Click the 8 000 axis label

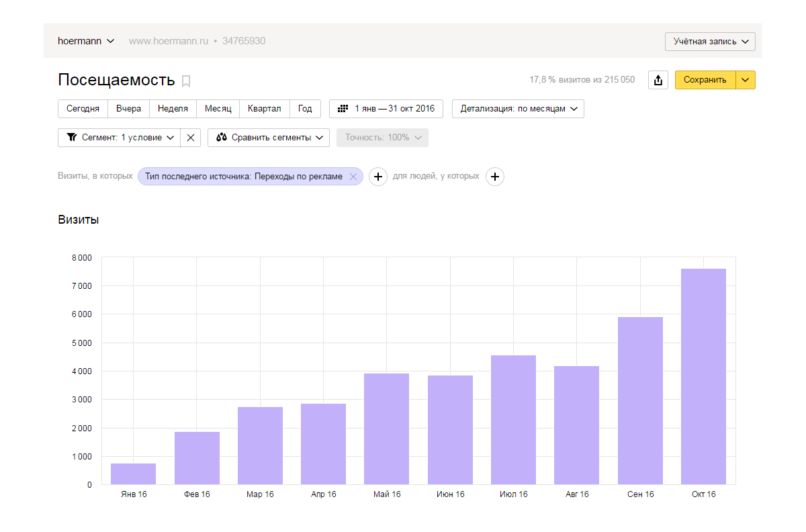(81, 257)
